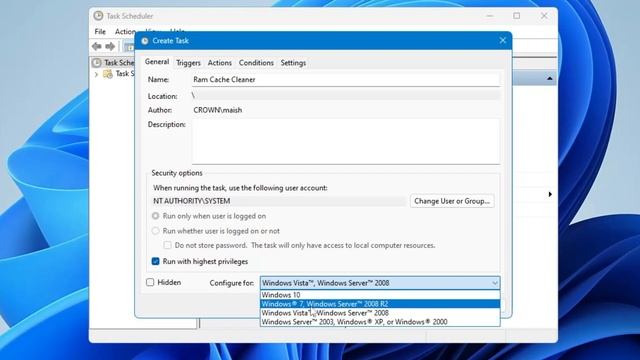Screen dimensions: 640x360
Task: Click the Configure for combo box arrow
Action: click(495, 283)
